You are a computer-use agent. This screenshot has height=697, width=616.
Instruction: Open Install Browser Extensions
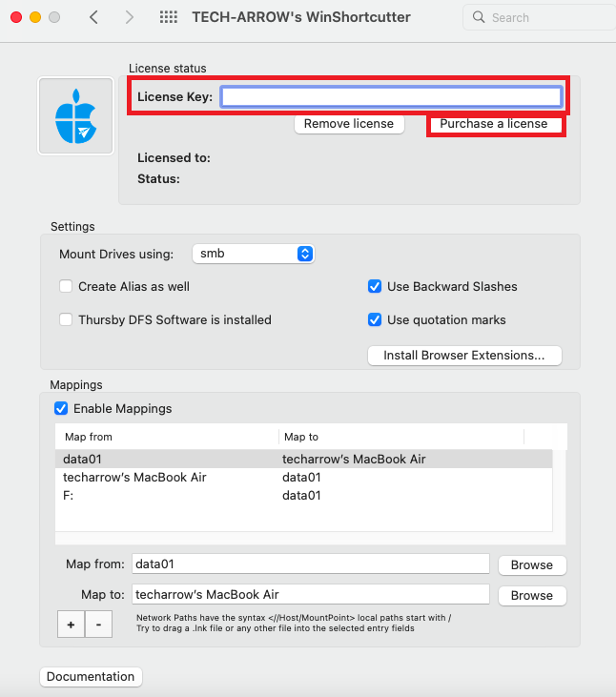click(464, 356)
